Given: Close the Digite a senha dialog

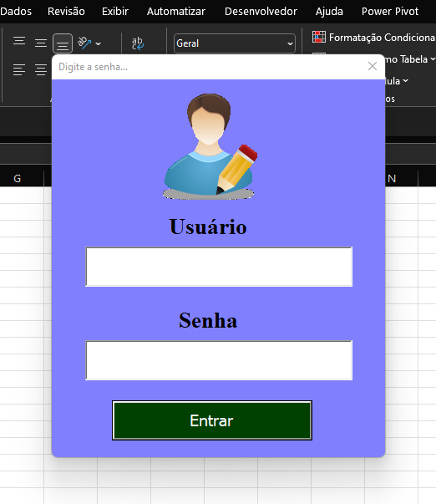Looking at the screenshot, I should [x=373, y=66].
